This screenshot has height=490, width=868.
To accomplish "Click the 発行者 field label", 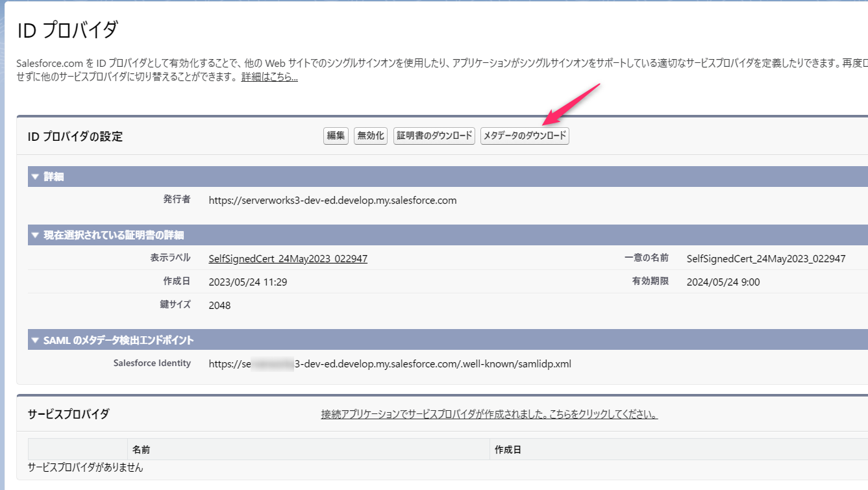I will coord(177,199).
